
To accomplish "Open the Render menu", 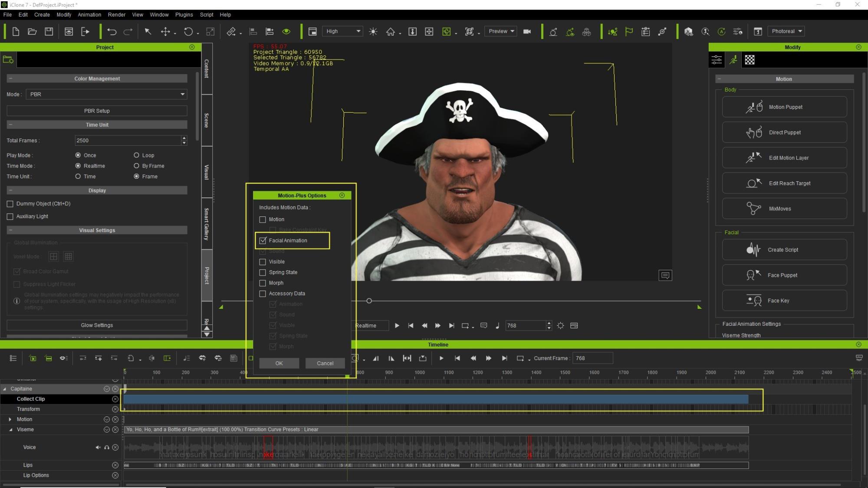I will pos(116,14).
